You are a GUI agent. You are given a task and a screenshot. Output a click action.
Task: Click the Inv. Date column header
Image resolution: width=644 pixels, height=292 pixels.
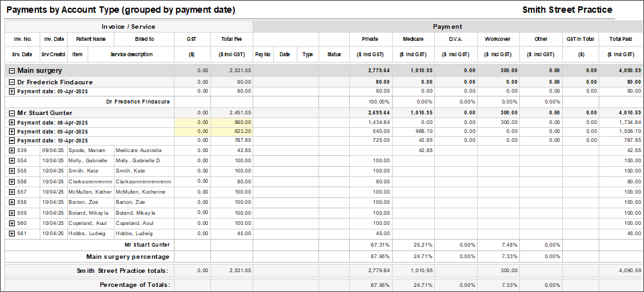pyautogui.click(x=54, y=39)
